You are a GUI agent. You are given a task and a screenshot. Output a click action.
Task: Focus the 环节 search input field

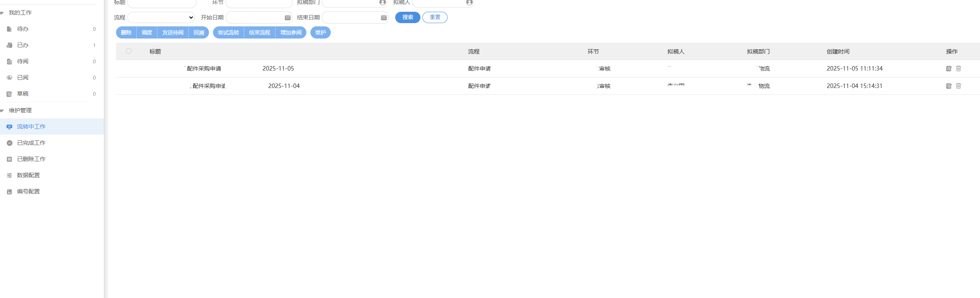(259, 3)
